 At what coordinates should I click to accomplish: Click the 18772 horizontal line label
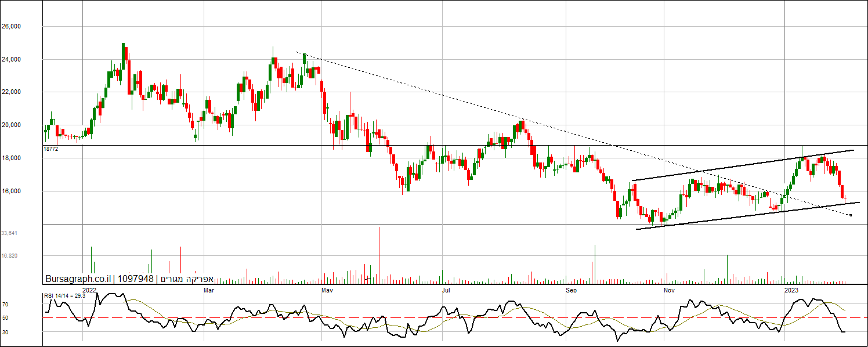pos(51,149)
